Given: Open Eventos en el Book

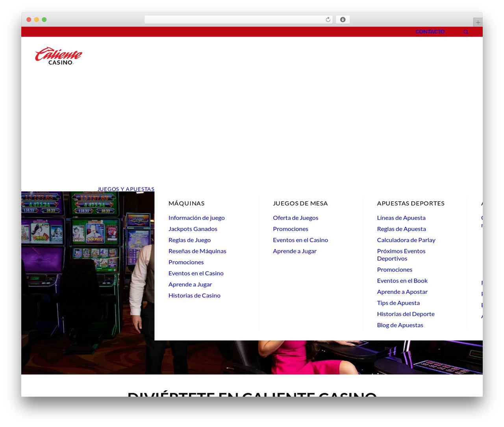Looking at the screenshot, I should point(402,280).
